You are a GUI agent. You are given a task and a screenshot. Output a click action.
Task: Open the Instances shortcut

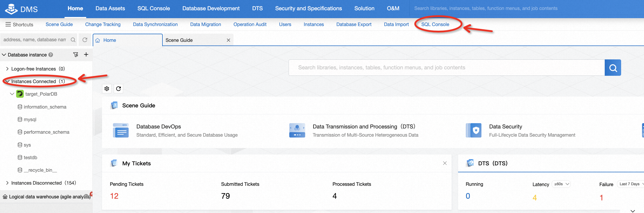coord(314,24)
